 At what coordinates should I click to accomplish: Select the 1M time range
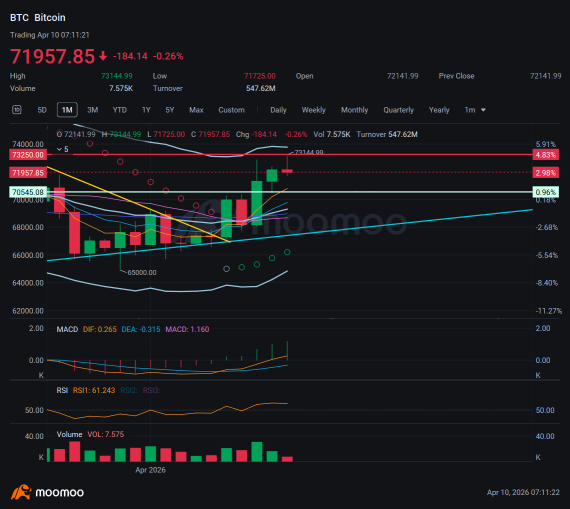(67, 110)
